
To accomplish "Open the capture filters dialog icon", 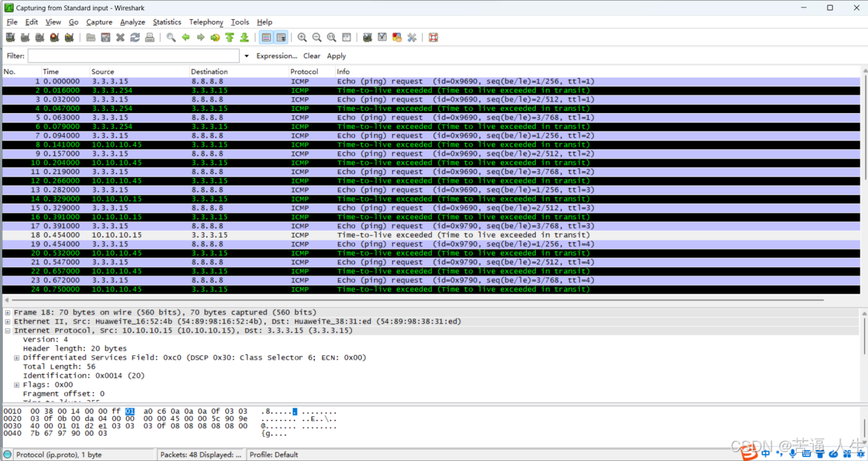I will 368,38.
